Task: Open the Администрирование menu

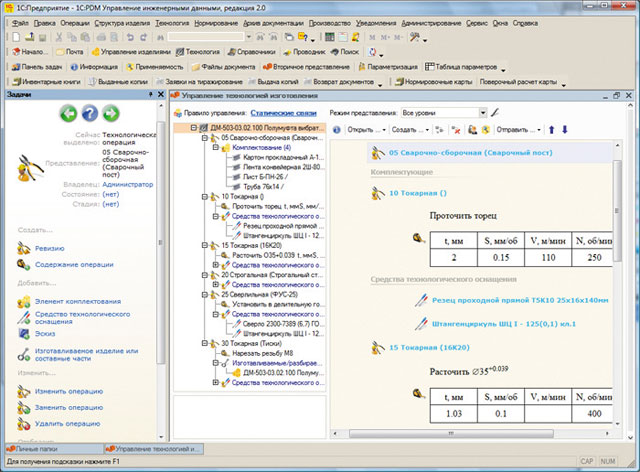Action: pos(431,23)
